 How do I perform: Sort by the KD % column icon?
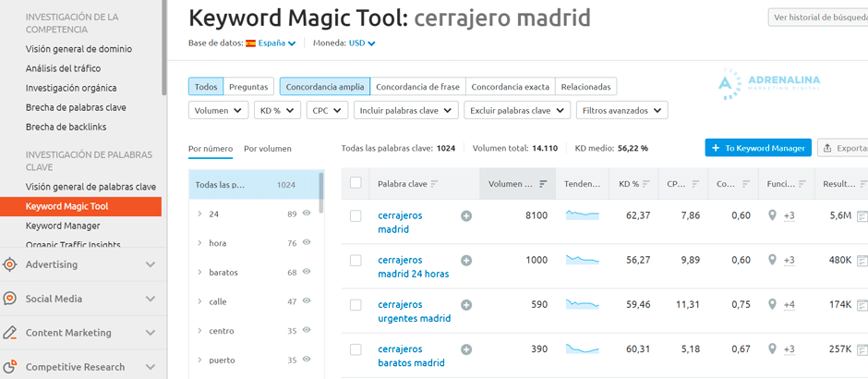tap(646, 184)
